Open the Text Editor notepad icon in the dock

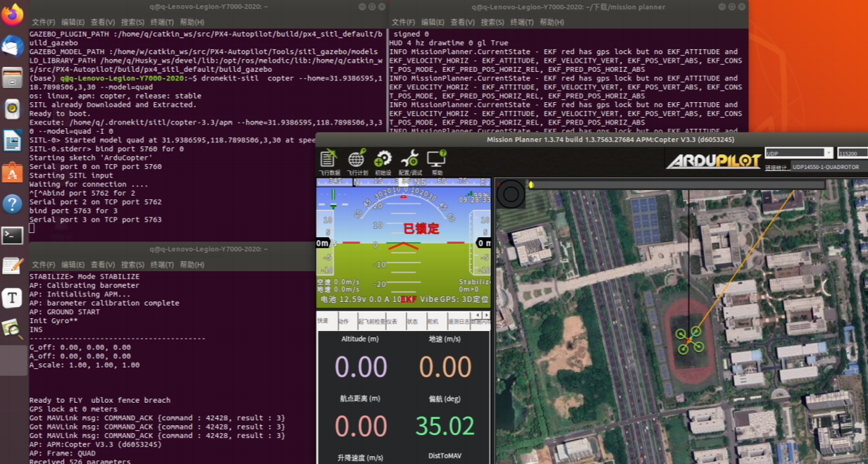coord(12,266)
